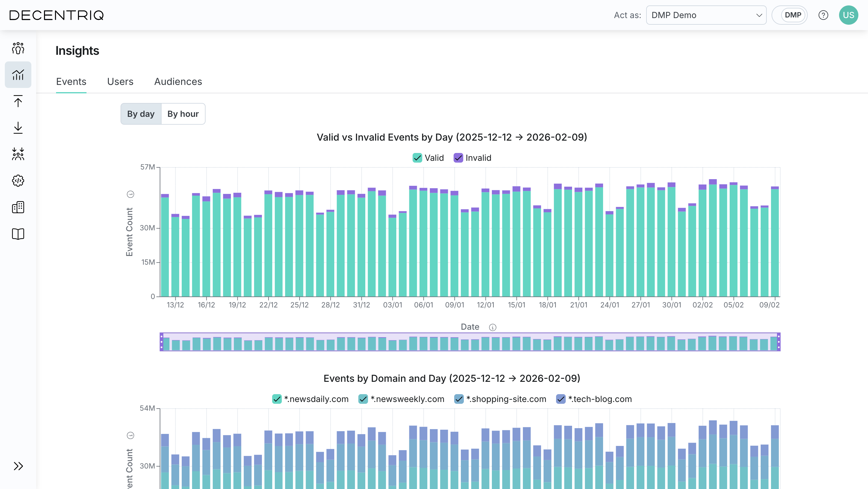The height and width of the screenshot is (489, 868).
Task: Open the download arrow icon in sidebar
Action: coord(18,128)
